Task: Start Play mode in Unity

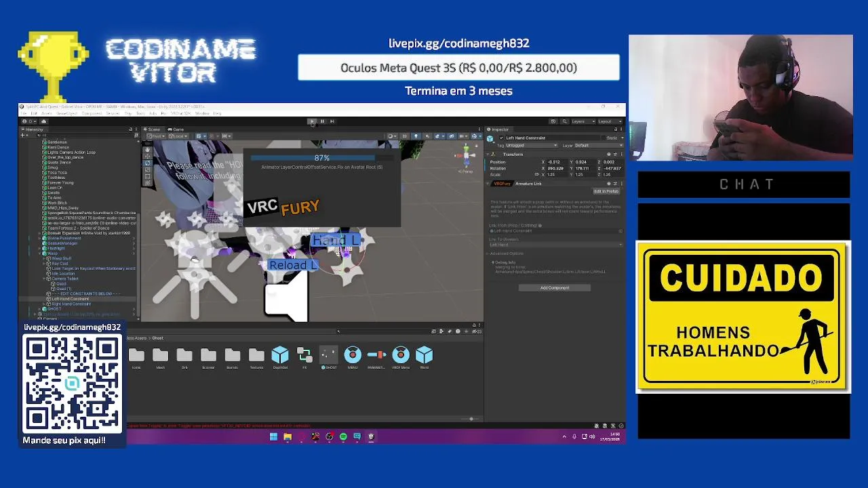Action: click(312, 121)
